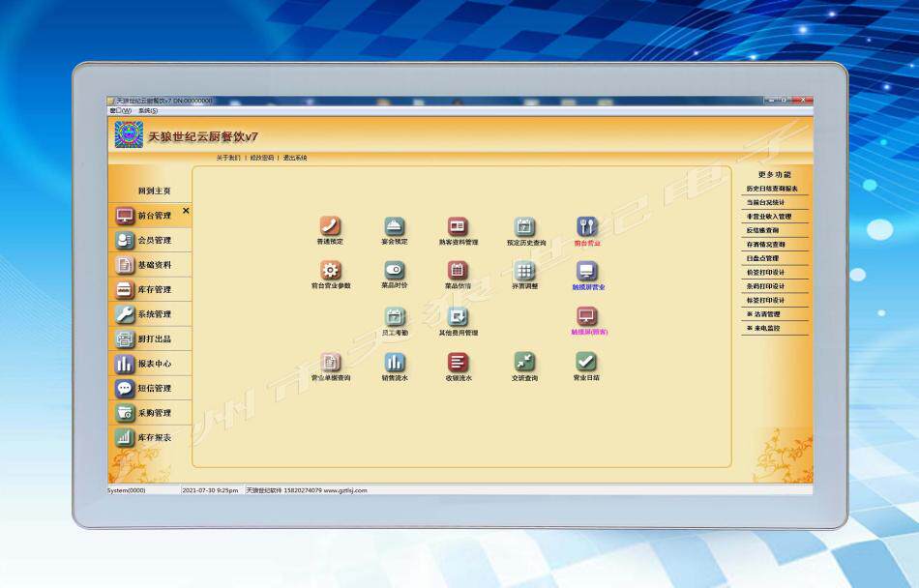Select 基础资料 in the sidebar
The height and width of the screenshot is (588, 919).
(x=150, y=265)
